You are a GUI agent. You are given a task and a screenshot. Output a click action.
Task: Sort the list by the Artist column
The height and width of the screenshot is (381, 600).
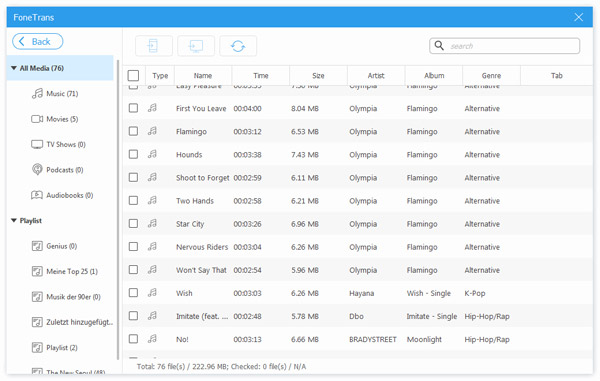[376, 75]
